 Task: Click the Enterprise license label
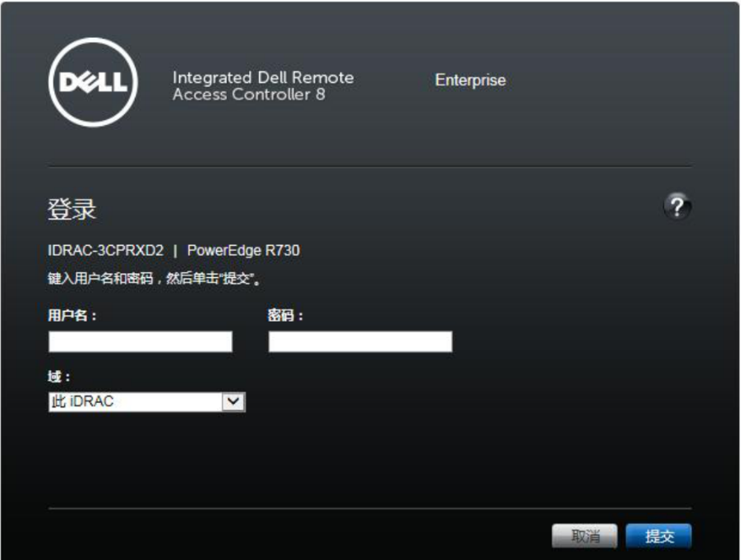tap(470, 81)
